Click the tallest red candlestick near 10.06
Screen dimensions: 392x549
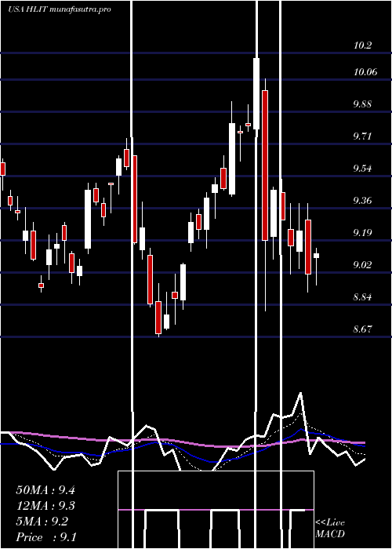coord(265,165)
